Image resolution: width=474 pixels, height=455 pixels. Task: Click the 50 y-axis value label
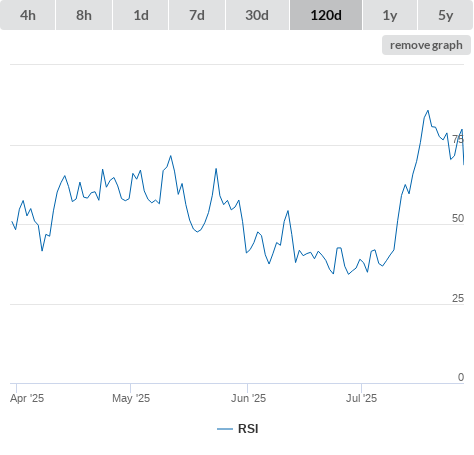(458, 218)
